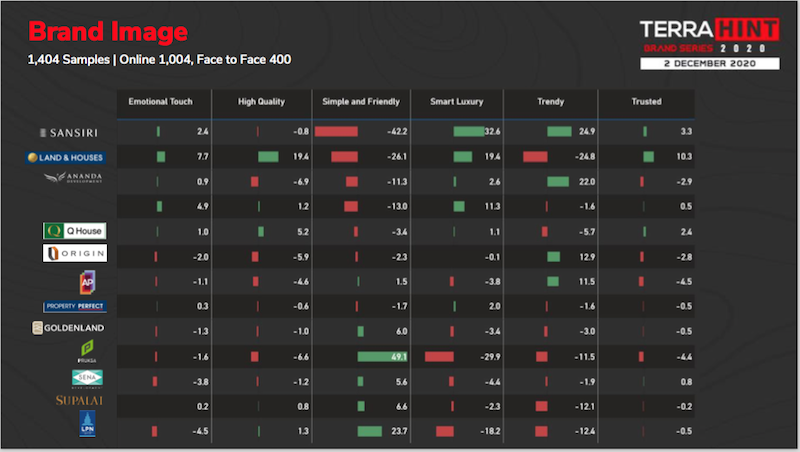Select the Land & Houses logo

coord(65,158)
